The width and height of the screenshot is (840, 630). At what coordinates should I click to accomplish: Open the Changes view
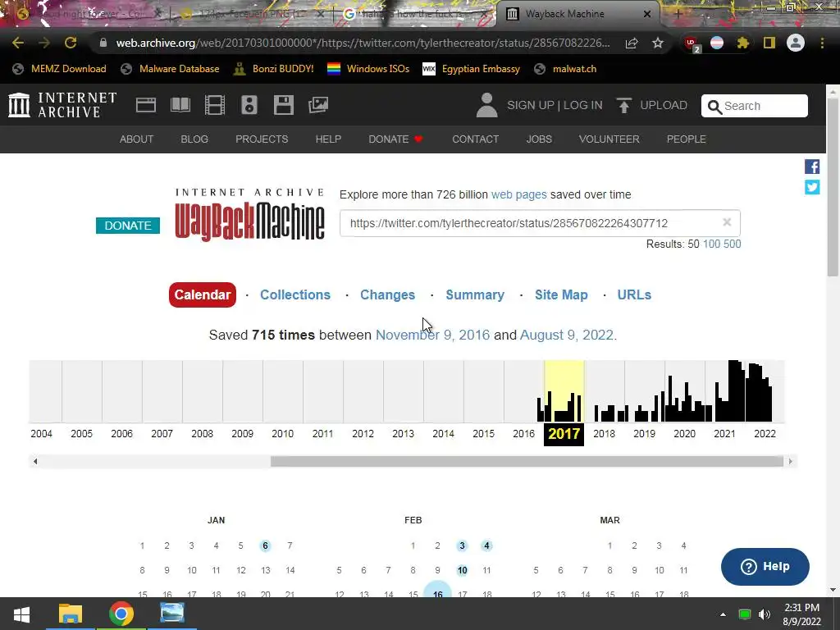[387, 294]
